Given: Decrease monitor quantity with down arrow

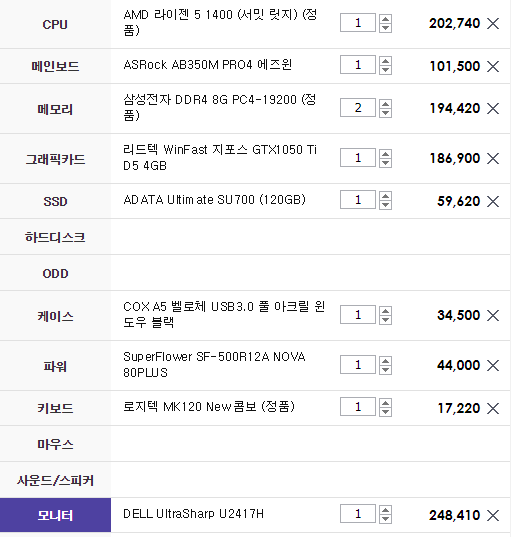Looking at the screenshot, I should point(385,519).
